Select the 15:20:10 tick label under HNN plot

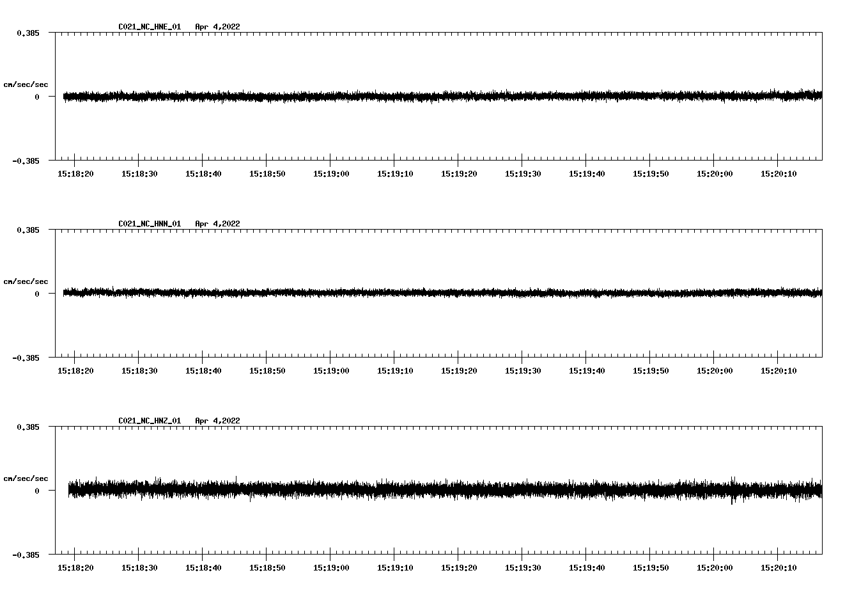click(x=779, y=371)
